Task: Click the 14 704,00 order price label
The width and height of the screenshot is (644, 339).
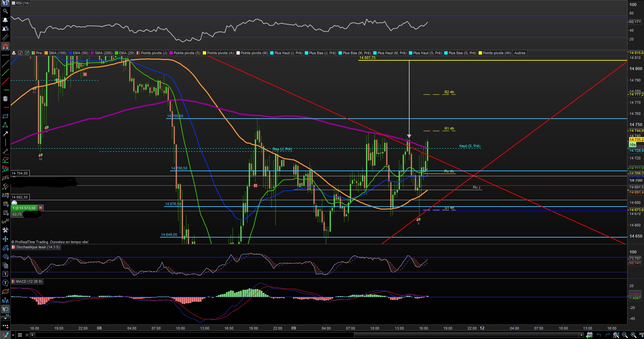Action: point(20,173)
